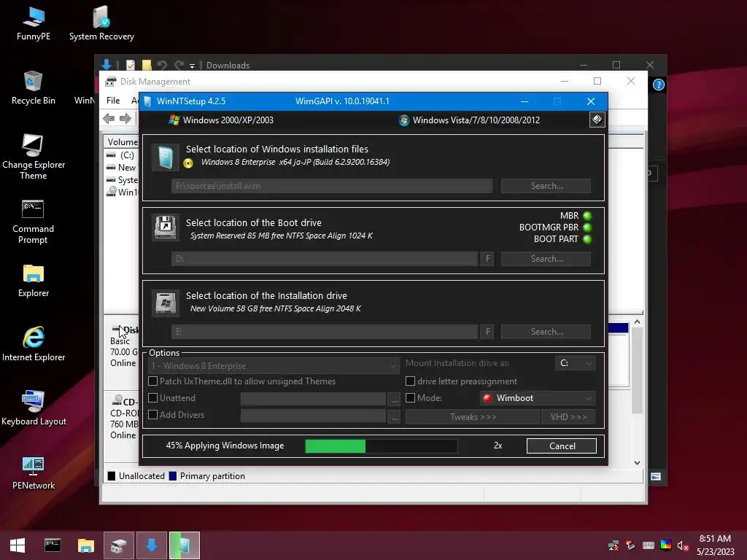Viewport: 747px width, 560px height.
Task: Click F button for Installation drive
Action: click(487, 332)
